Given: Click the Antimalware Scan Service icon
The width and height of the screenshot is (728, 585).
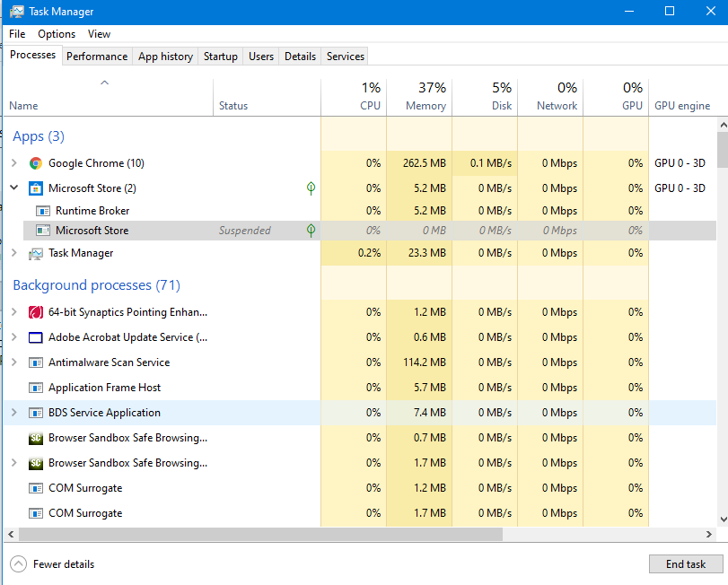Looking at the screenshot, I should pyautogui.click(x=36, y=362).
